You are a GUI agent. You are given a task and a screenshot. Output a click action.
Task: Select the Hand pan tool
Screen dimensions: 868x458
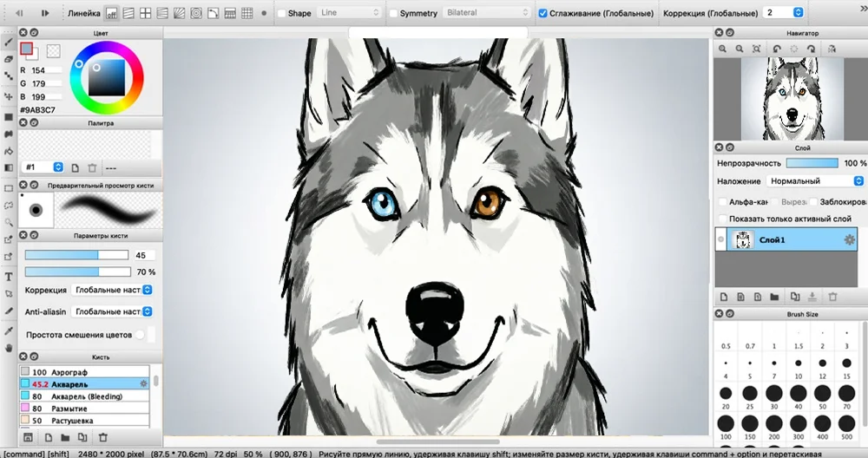(x=9, y=347)
